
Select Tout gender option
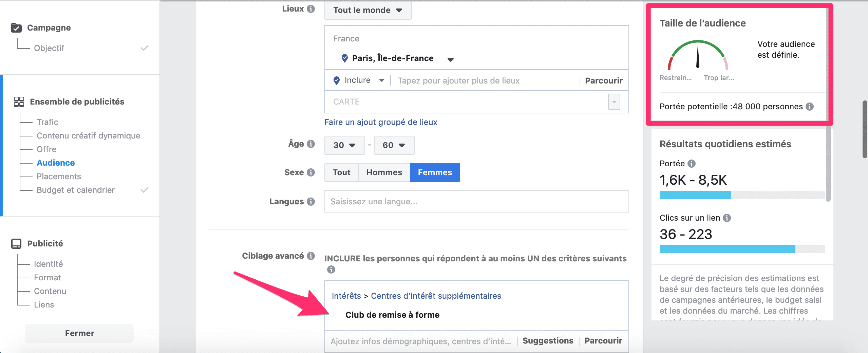click(x=341, y=172)
